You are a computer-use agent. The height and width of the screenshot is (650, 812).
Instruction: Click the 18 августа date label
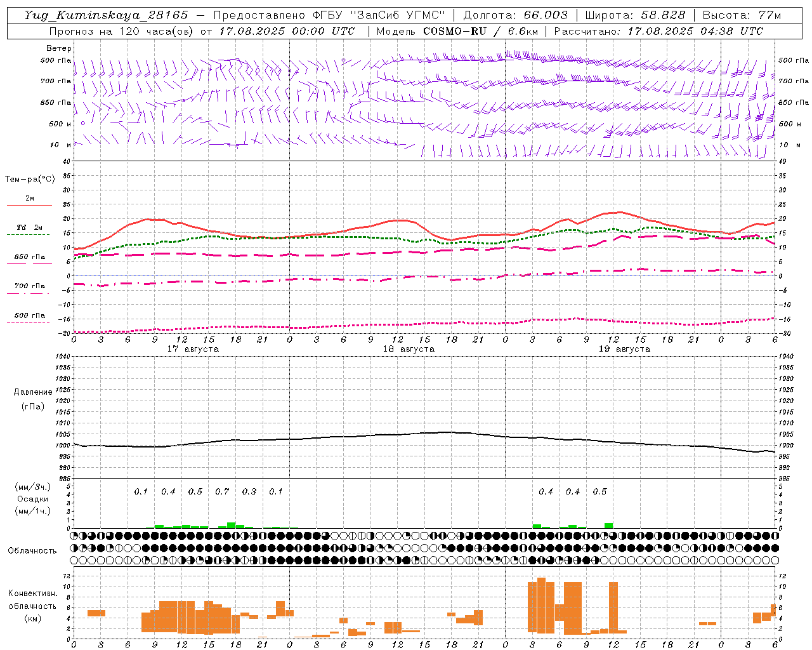coord(409,349)
